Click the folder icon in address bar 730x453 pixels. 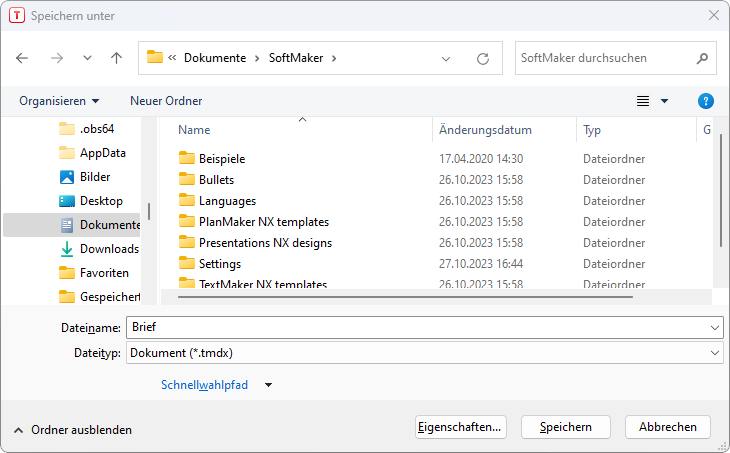tap(155, 57)
